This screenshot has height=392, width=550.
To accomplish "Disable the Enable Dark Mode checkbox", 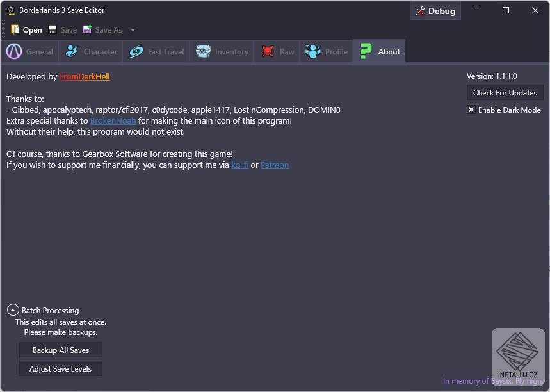I will coord(471,110).
